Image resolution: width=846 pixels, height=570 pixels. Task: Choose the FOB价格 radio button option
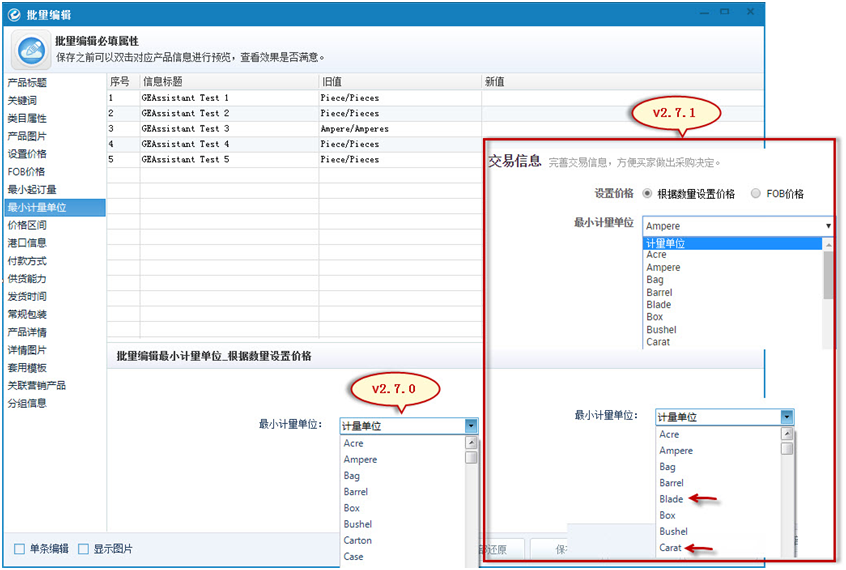click(755, 194)
